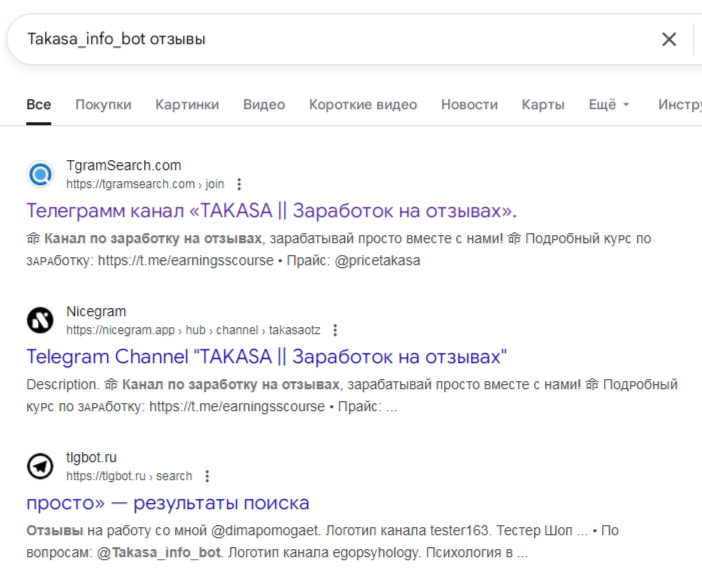
Task: Click the TgramSearch.com site favicon
Action: (x=40, y=175)
